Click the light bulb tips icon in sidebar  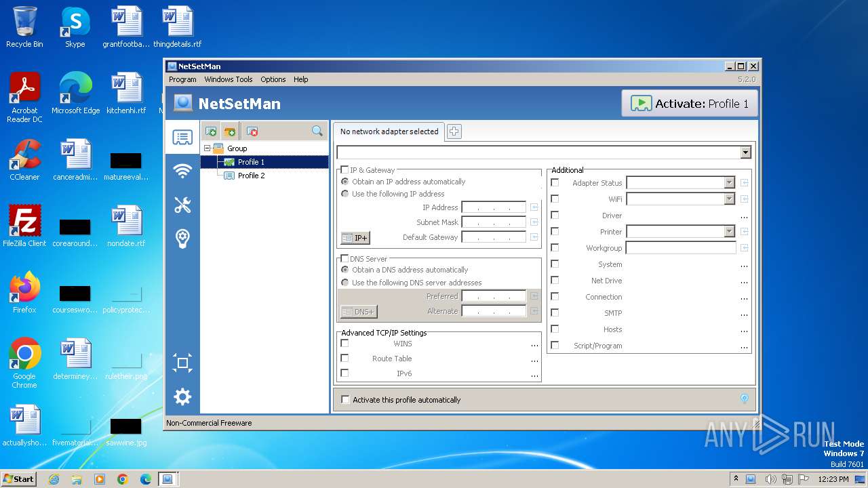pyautogui.click(x=182, y=238)
